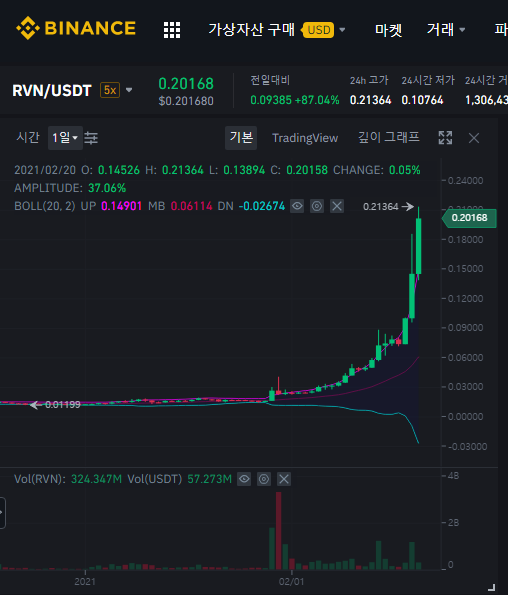Viewport: 508px width, 595px height.
Task: Switch to the TradingView chart tab
Action: (305, 138)
